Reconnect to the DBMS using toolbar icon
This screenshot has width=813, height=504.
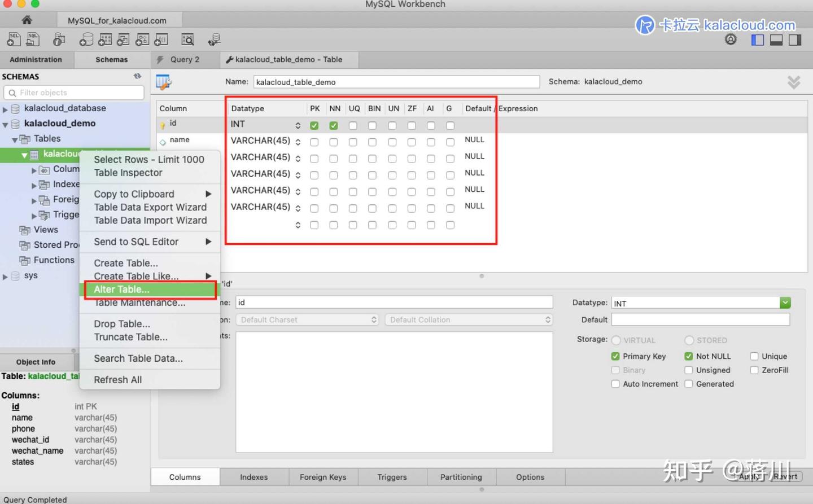[x=213, y=39]
